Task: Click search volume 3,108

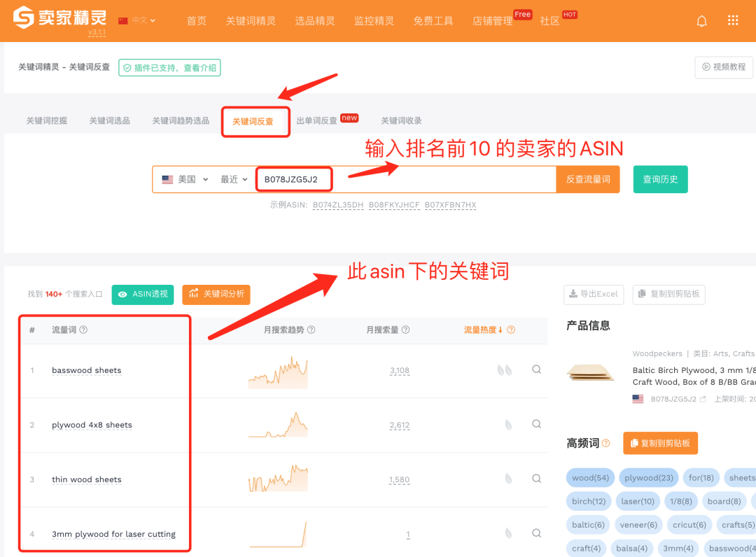Action: 400,371
